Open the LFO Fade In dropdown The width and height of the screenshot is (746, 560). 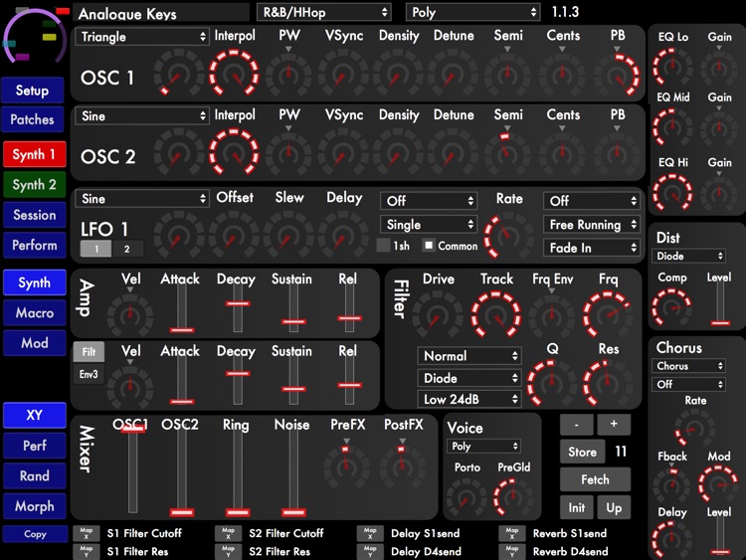pyautogui.click(x=592, y=248)
